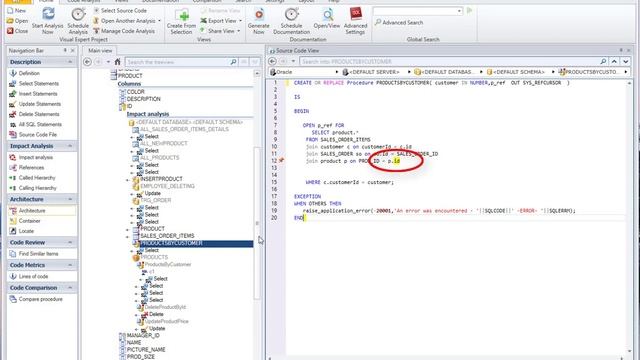Open an existing project
This screenshot has width=640, height=360.
pyautogui.click(x=18, y=20)
